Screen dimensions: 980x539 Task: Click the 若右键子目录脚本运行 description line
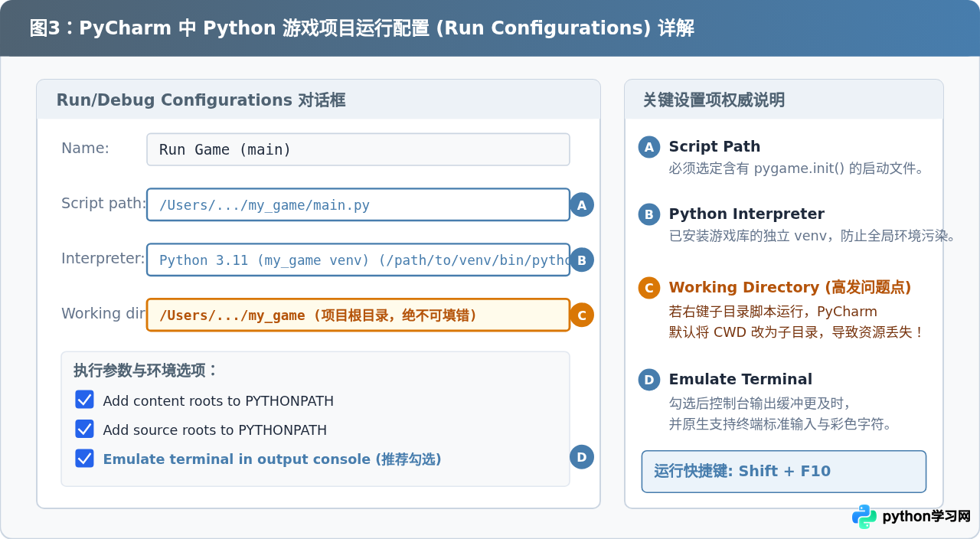773,312
